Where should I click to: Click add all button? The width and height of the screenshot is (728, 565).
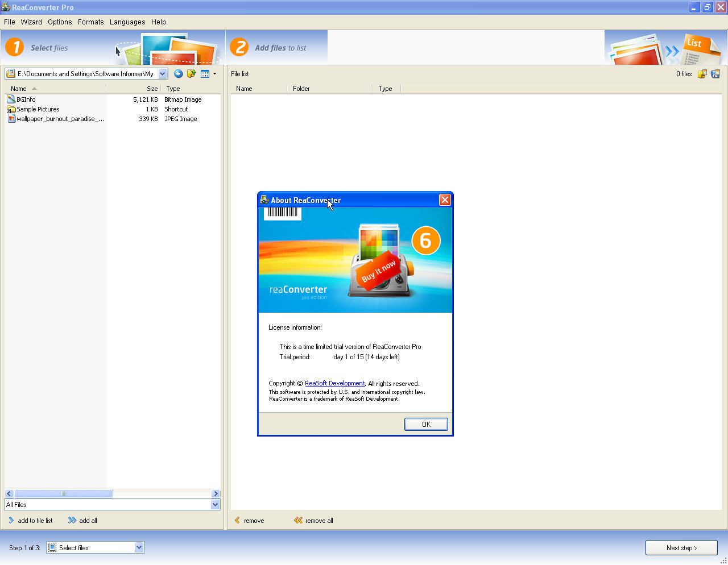(x=82, y=520)
